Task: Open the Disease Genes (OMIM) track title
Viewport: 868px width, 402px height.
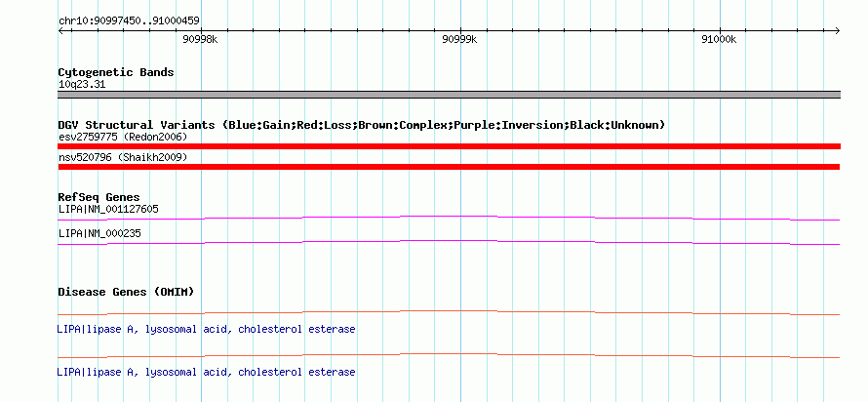Action: pyautogui.click(x=126, y=292)
